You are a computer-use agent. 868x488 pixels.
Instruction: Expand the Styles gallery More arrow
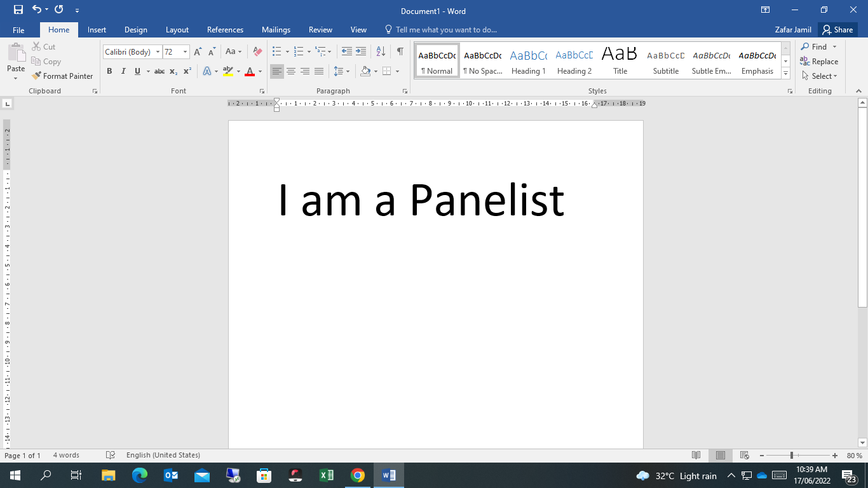[786, 74]
